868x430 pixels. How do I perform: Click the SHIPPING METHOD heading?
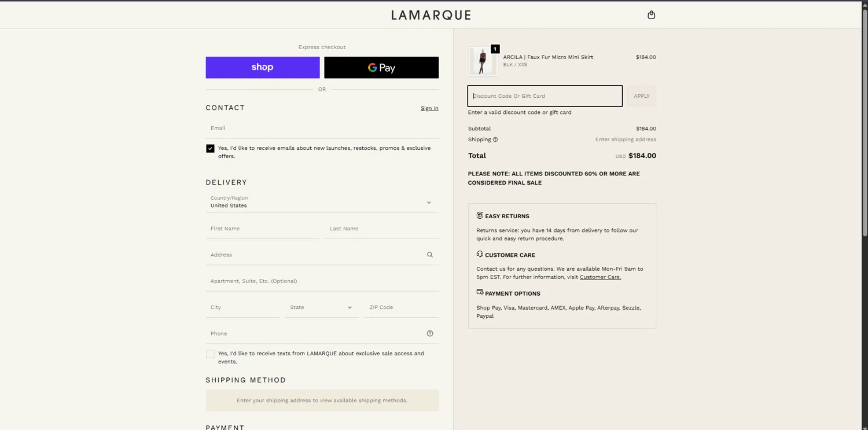point(246,380)
